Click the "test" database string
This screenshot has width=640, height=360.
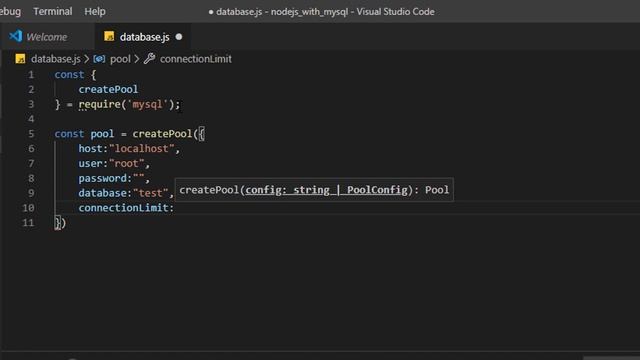(x=151, y=193)
